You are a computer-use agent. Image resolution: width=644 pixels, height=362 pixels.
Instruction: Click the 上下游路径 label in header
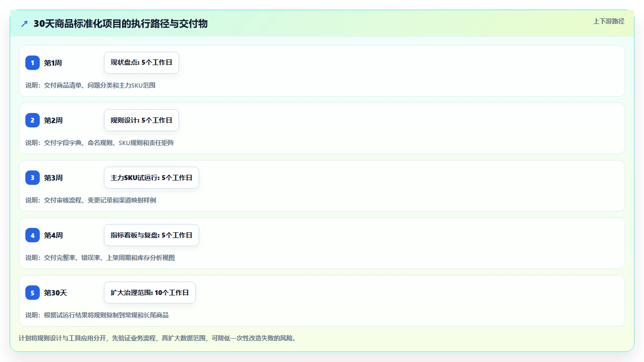(x=609, y=21)
